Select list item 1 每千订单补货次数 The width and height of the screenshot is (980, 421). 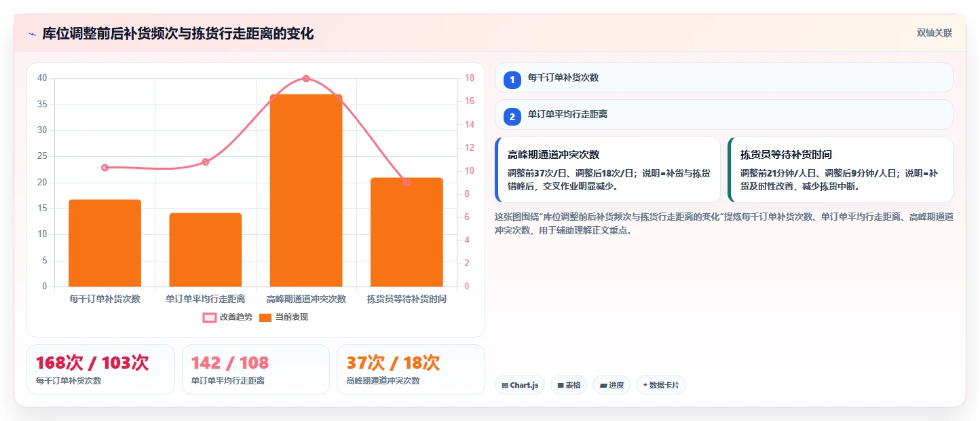[724, 77]
